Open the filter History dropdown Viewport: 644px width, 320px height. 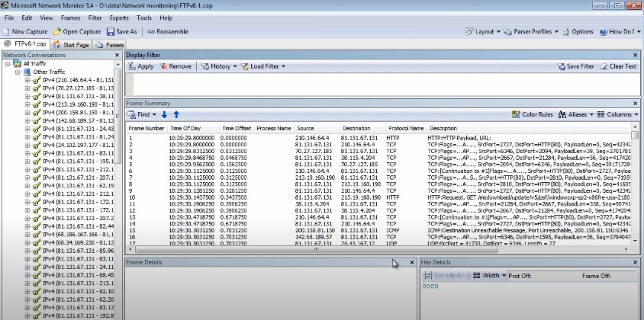tap(219, 66)
